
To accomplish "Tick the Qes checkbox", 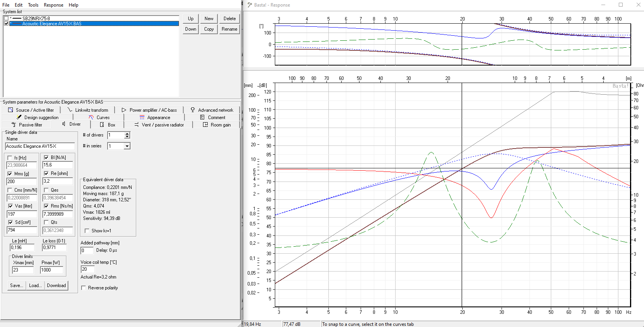I will point(46,190).
